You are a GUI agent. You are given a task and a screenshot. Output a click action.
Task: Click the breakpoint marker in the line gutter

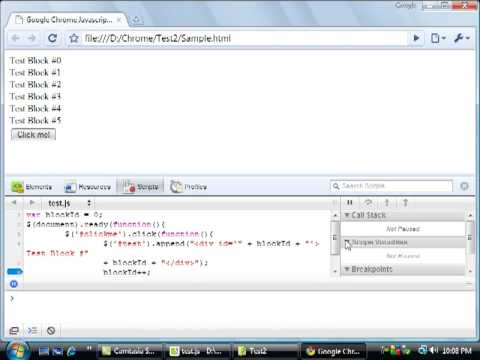tap(15, 271)
